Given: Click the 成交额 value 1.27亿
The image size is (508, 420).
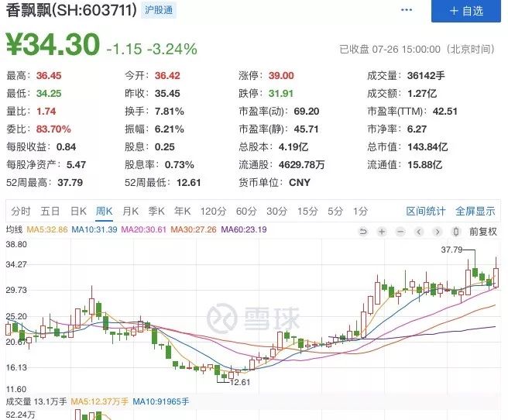Looking at the screenshot, I should click(x=422, y=94).
